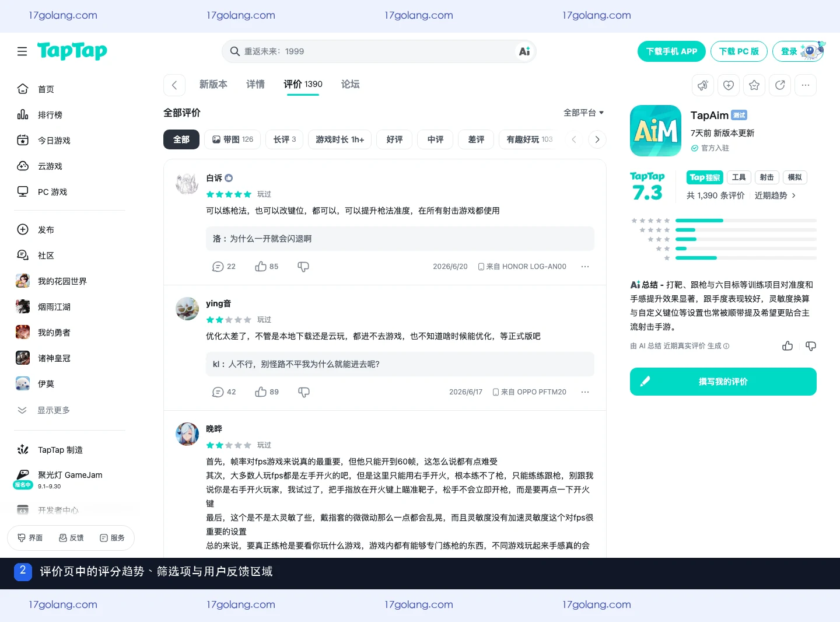Filter reviews by 长评 3
This screenshot has height=622, width=840.
[285, 139]
